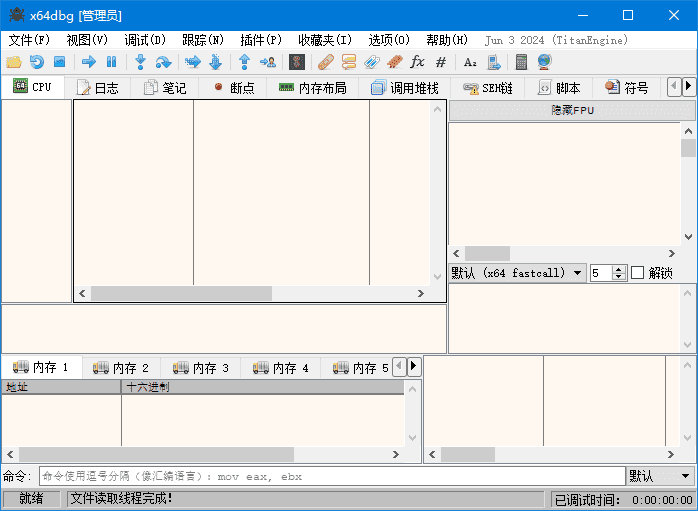Click the step over icon

point(163,62)
